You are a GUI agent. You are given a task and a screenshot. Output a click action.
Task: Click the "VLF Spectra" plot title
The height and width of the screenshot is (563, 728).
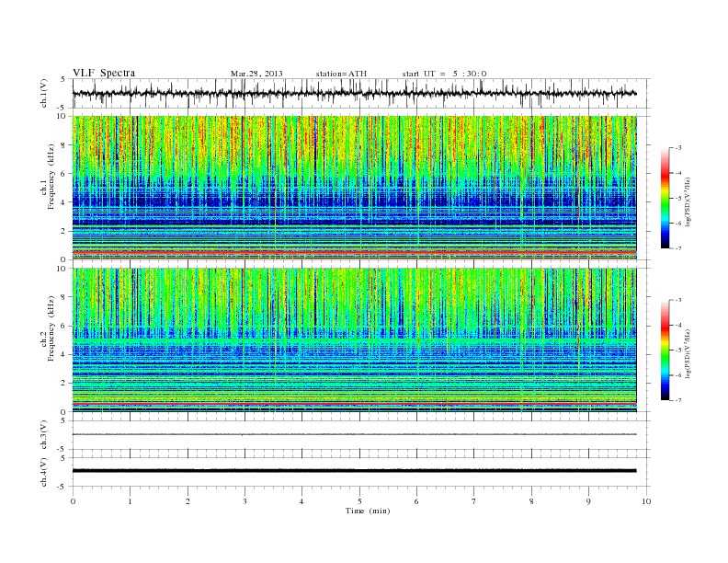tap(104, 73)
